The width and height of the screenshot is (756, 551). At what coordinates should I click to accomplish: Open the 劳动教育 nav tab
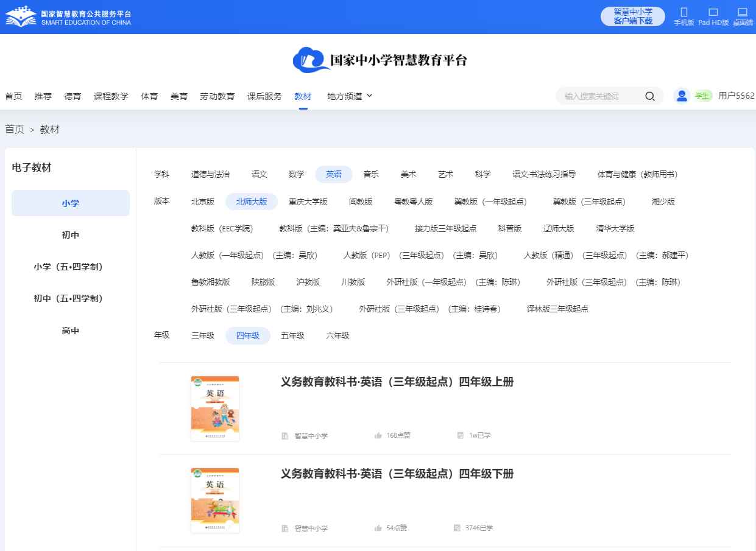click(x=217, y=96)
